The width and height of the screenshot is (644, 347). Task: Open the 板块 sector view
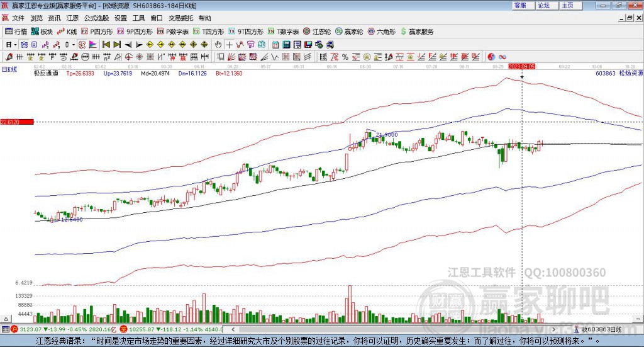click(x=42, y=31)
